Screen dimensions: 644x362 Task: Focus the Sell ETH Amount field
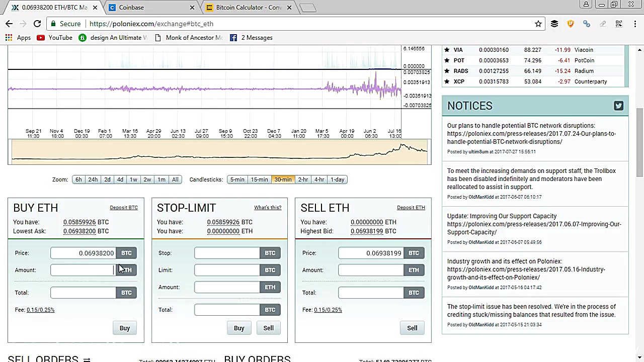click(371, 270)
